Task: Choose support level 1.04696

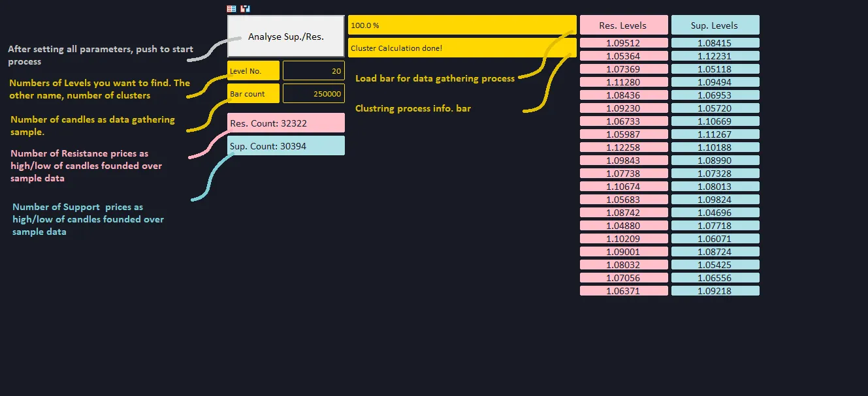Action: pyautogui.click(x=715, y=213)
